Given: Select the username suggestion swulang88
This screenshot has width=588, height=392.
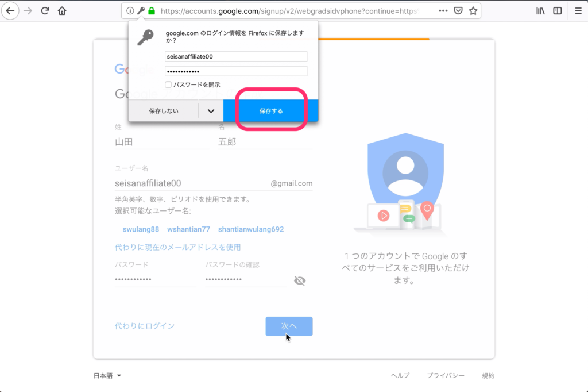Looking at the screenshot, I should (141, 229).
